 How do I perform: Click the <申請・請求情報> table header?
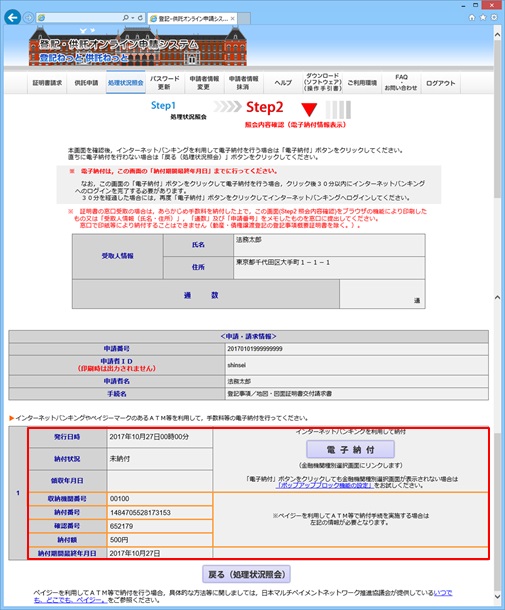pos(249,337)
